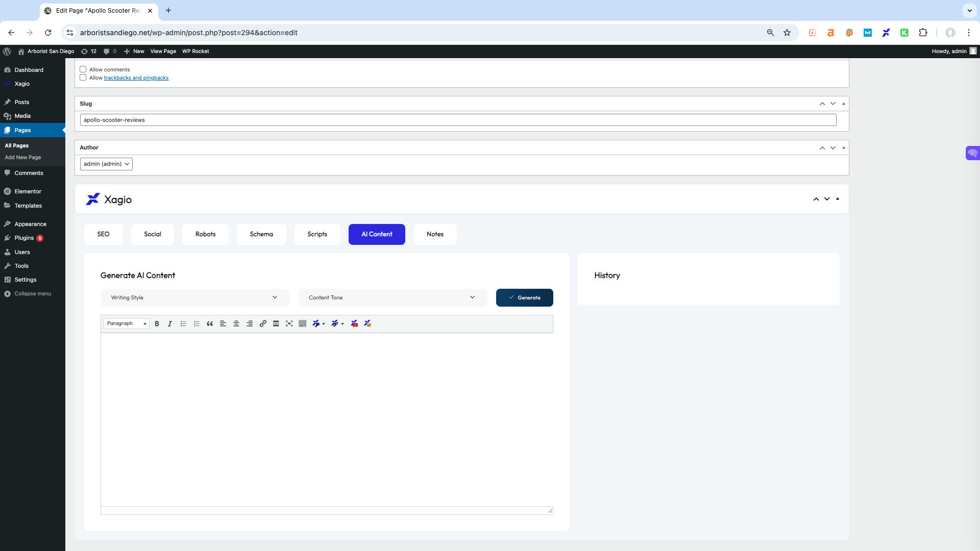Image resolution: width=980 pixels, height=551 pixels.
Task: Toggle italic formatting in AI content editor
Action: point(170,323)
